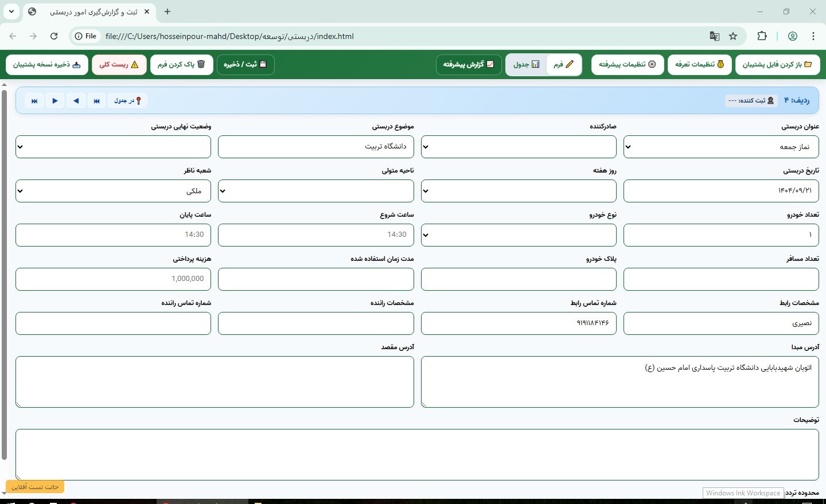This screenshot has height=504, width=826.
Task: Open Chrome's three-dot menu
Action: [814, 36]
